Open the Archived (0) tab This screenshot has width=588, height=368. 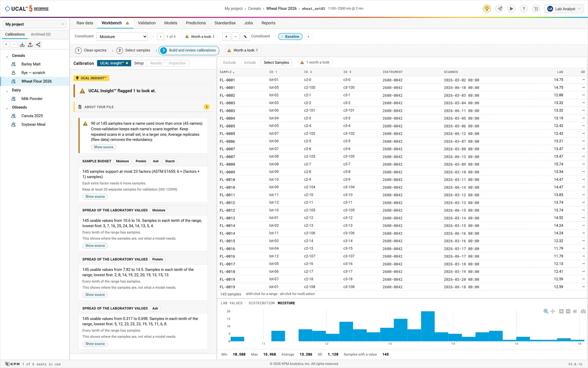tap(41, 34)
